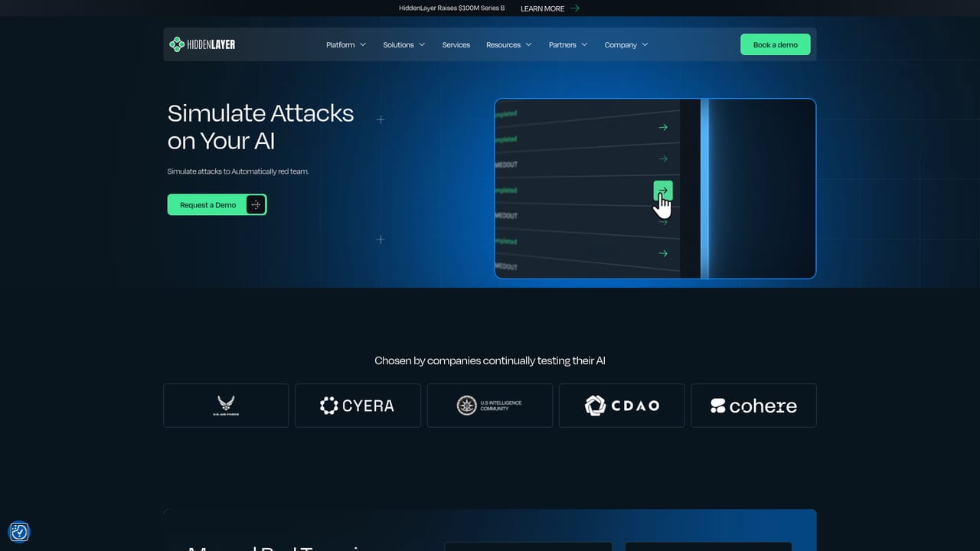This screenshot has height=551, width=980.
Task: Click the HiddenLayer logo
Action: (x=202, y=44)
